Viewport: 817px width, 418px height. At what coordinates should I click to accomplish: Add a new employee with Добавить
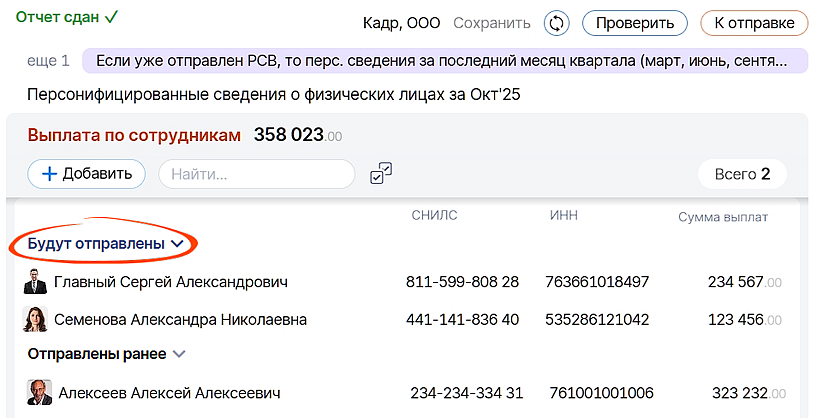[87, 173]
